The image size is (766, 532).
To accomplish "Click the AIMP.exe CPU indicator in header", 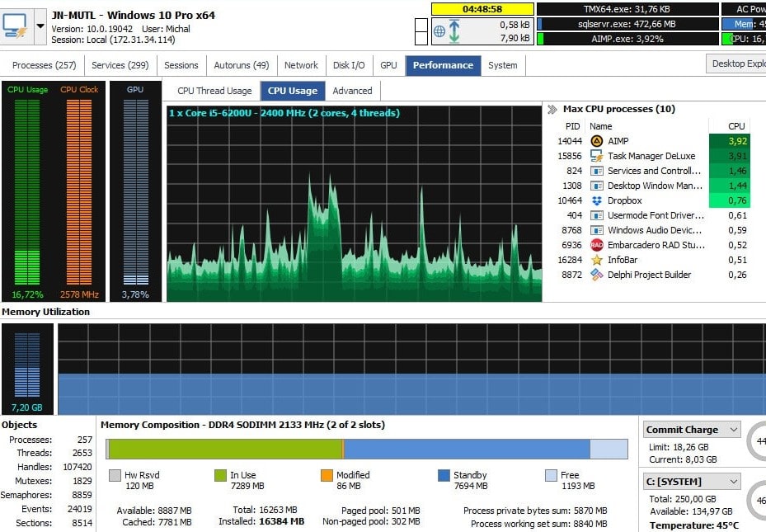I will pos(627,39).
